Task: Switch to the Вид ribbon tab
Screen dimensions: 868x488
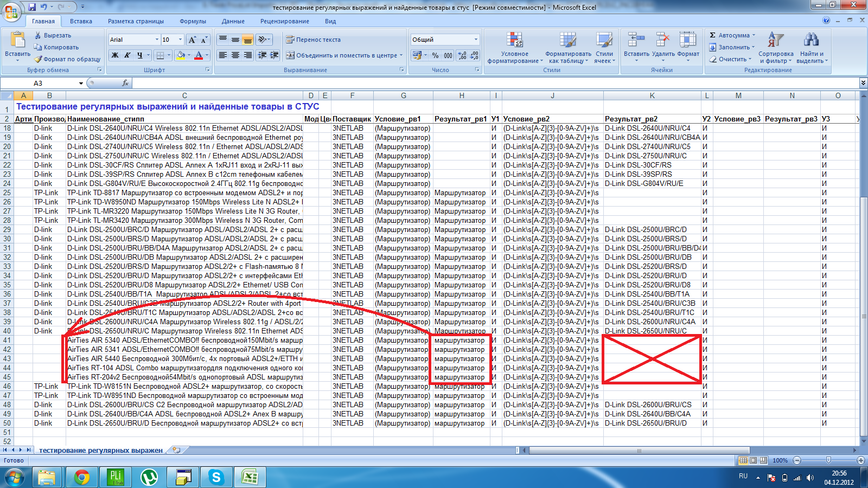Action: click(330, 21)
